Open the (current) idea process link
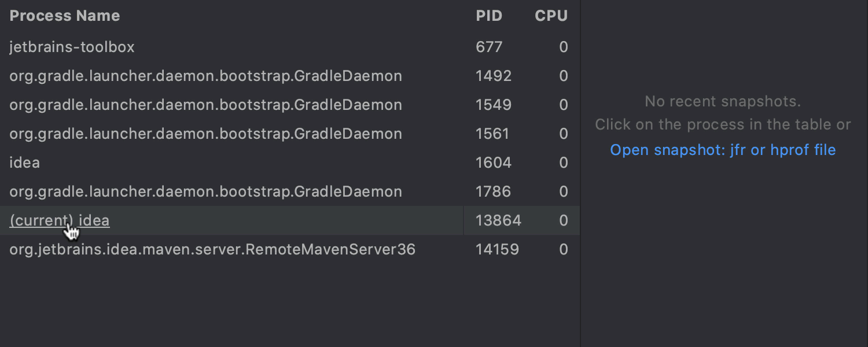 coord(60,220)
